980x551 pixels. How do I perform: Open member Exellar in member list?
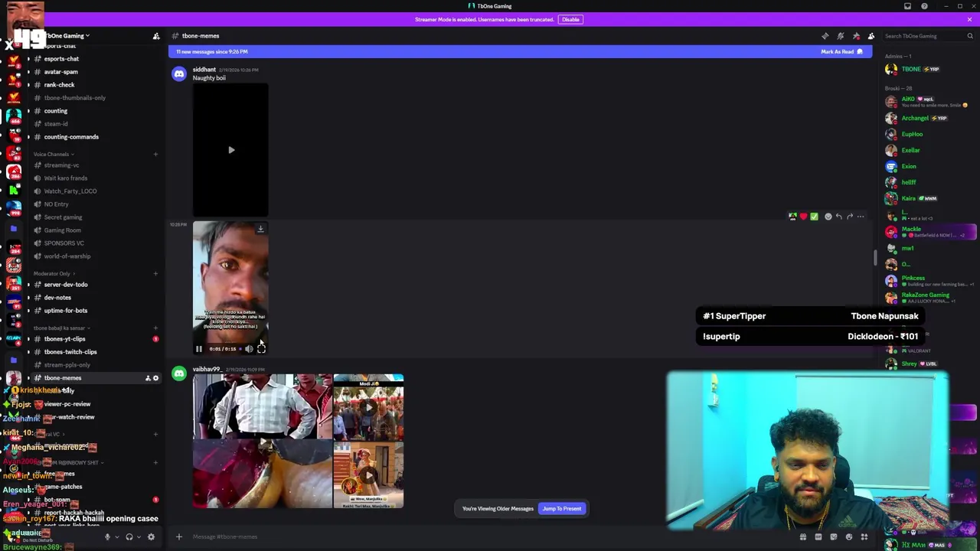pyautogui.click(x=929, y=150)
